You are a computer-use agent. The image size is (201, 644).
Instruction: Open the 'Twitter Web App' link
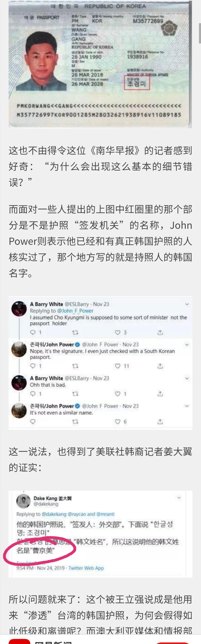click(86, 568)
